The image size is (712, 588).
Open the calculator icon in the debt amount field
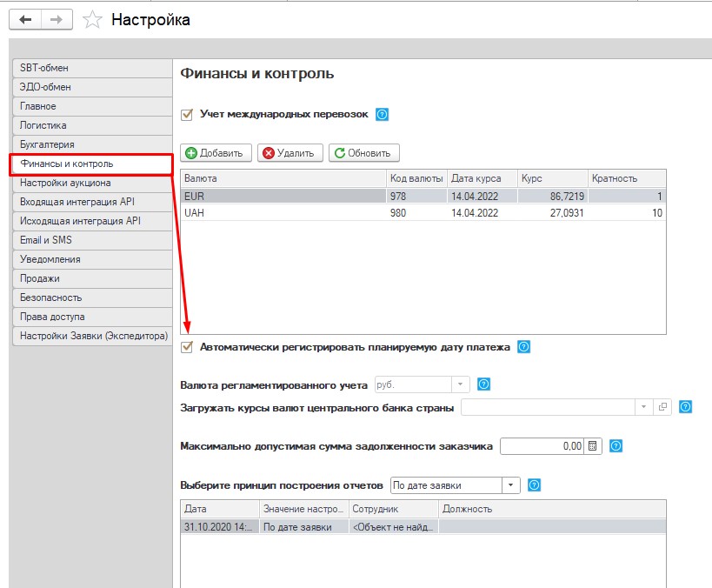(x=593, y=446)
